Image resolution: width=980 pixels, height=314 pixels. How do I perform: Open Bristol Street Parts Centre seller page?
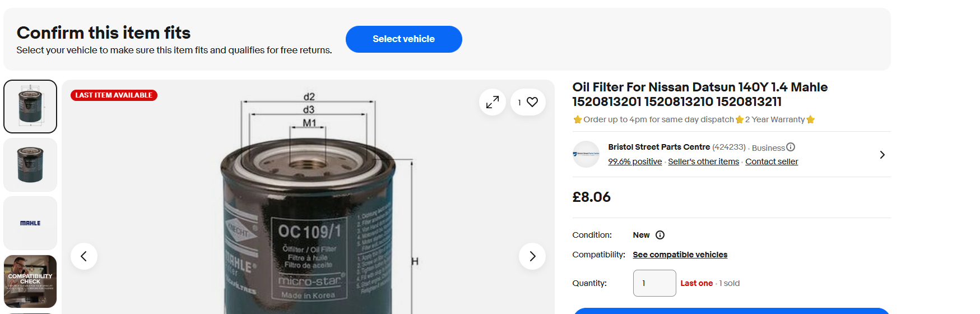659,147
